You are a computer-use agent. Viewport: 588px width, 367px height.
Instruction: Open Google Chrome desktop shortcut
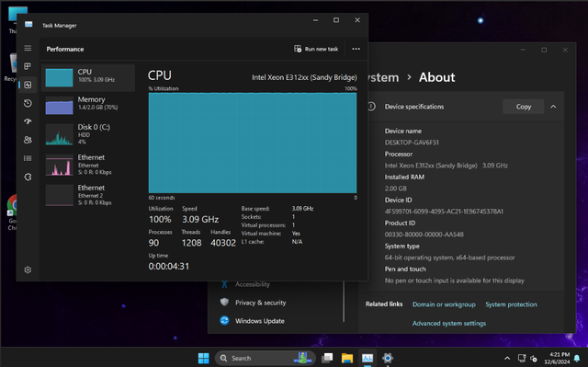point(12,212)
